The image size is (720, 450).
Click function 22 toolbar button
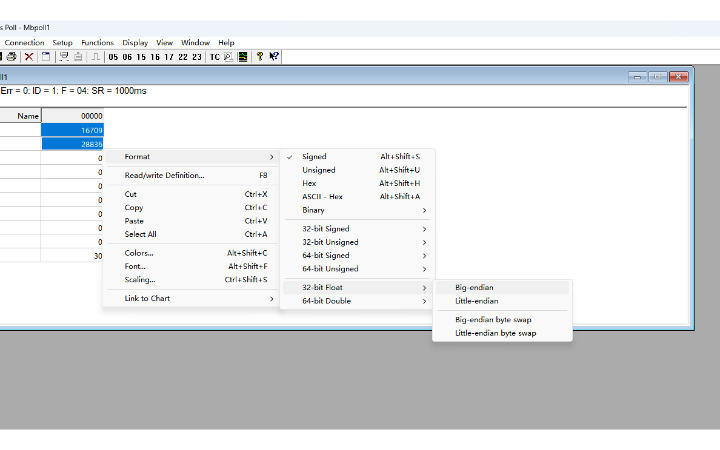(183, 57)
